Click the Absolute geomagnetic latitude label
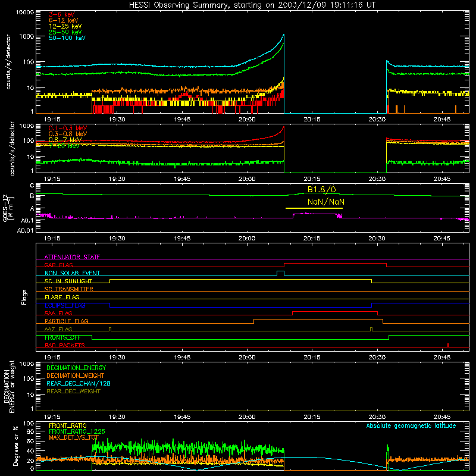Viewport: 476px width, 476px height. click(x=411, y=425)
